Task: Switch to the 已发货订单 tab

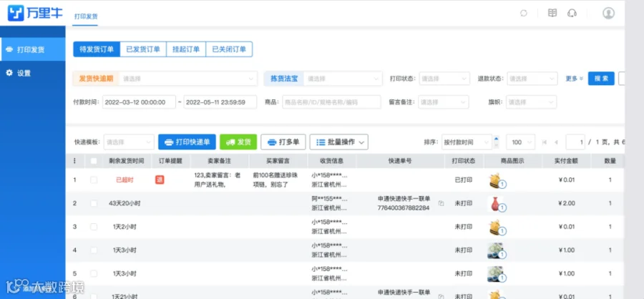Action: pyautogui.click(x=143, y=49)
